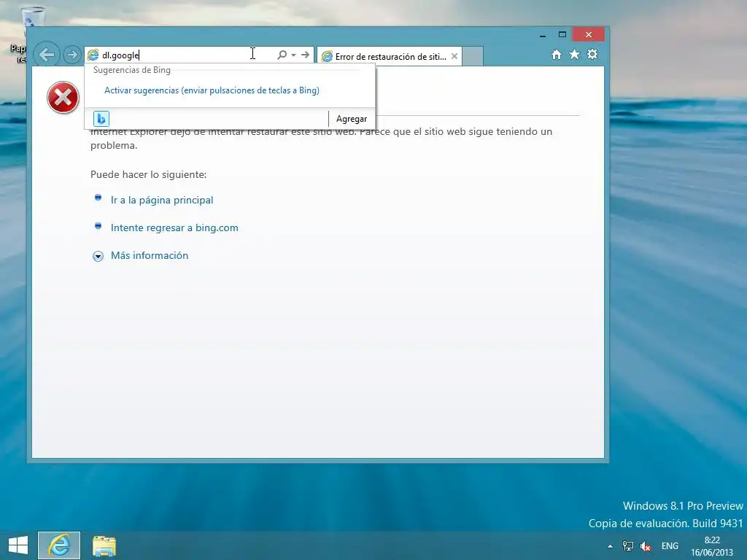Click the muted volume tray icon

point(646,546)
